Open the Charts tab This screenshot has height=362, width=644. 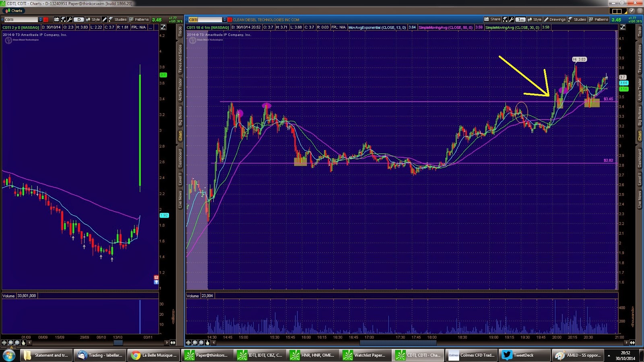pyautogui.click(x=14, y=11)
